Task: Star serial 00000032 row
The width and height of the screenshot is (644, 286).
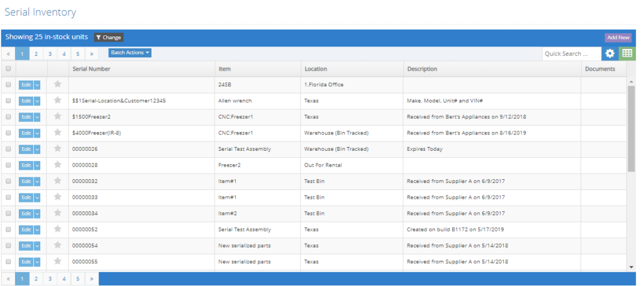Action: point(57,181)
